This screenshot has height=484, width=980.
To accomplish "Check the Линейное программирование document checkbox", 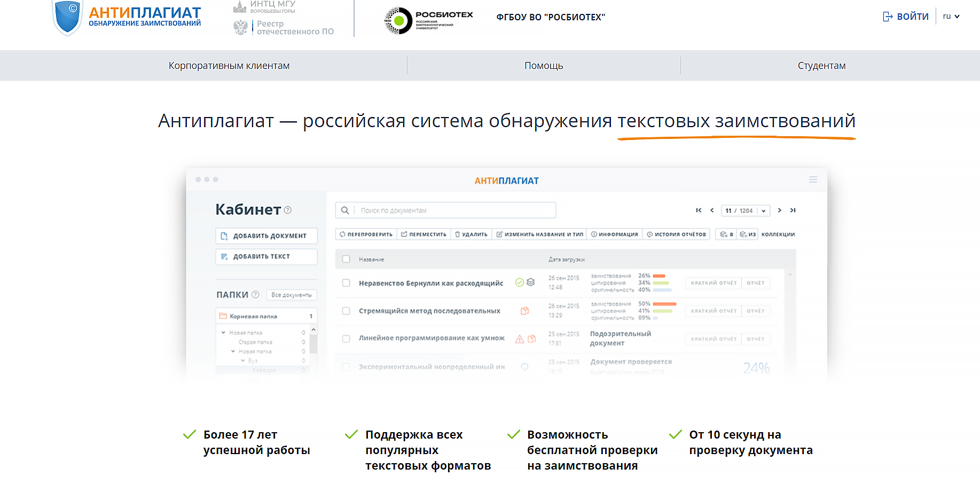I will (x=346, y=339).
